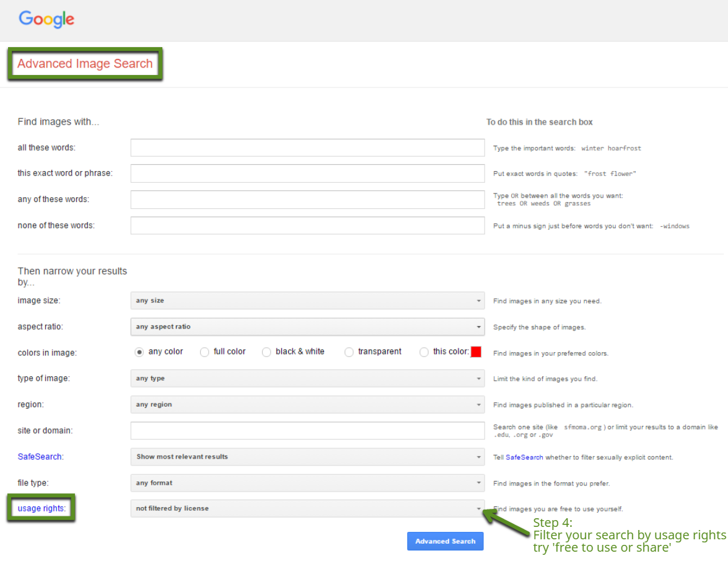Click the 'trees OR weeds OR grasses' example
The height and width of the screenshot is (561, 728).
pyautogui.click(x=544, y=203)
